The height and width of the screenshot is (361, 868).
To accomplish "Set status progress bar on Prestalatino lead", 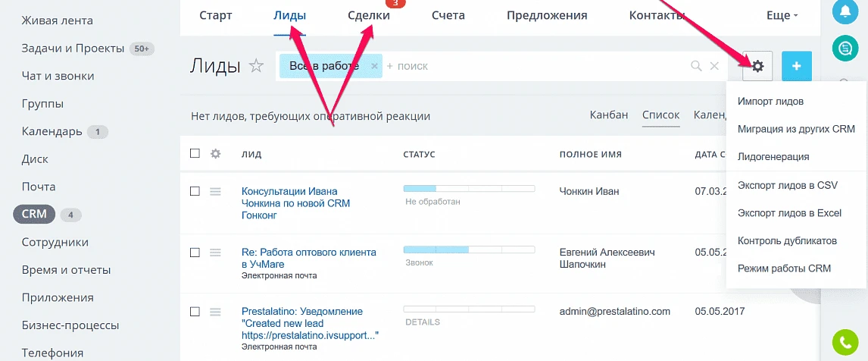I will [469, 309].
